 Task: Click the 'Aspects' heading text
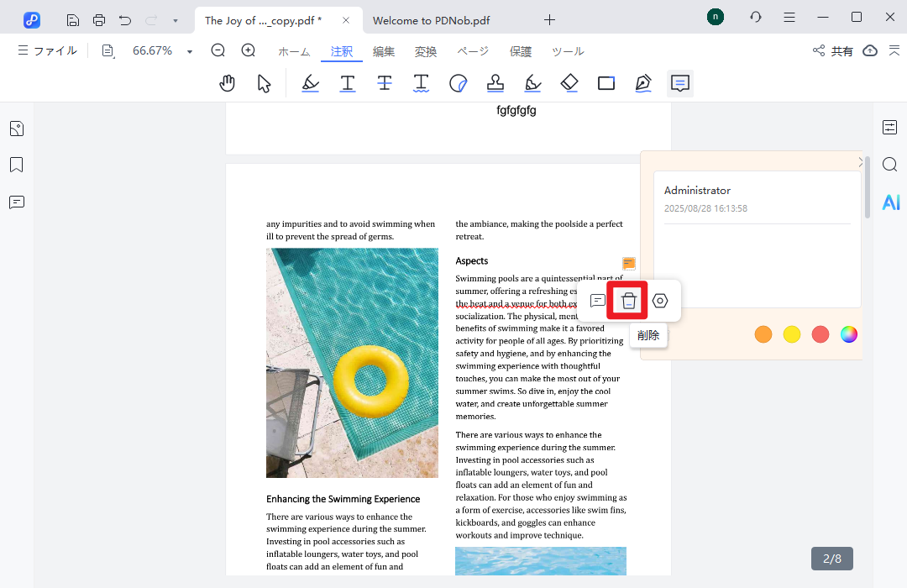pyautogui.click(x=471, y=261)
